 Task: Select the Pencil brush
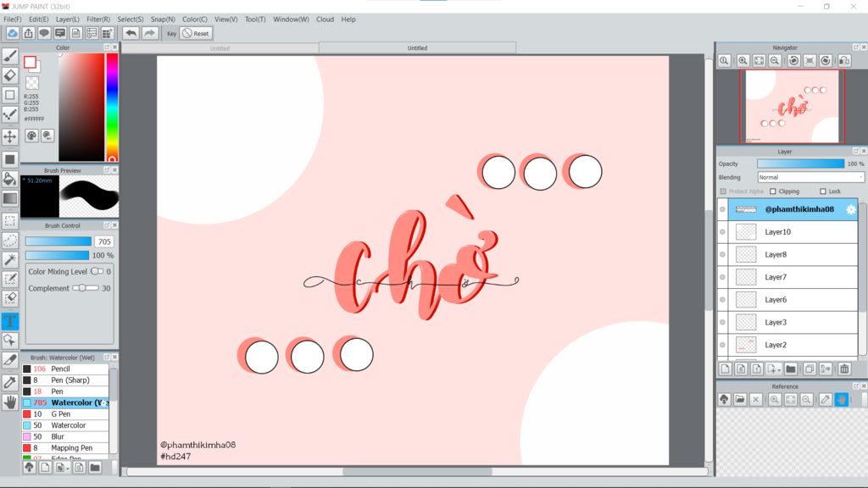(x=65, y=369)
